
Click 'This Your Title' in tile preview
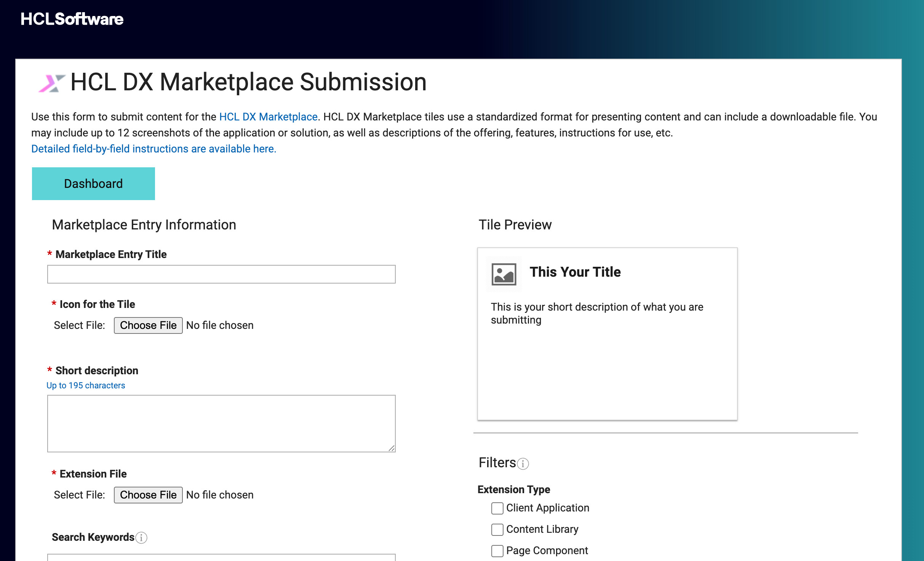(575, 272)
